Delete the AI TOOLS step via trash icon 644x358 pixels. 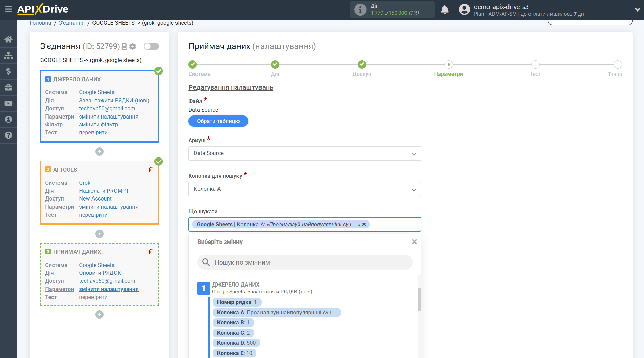point(151,169)
